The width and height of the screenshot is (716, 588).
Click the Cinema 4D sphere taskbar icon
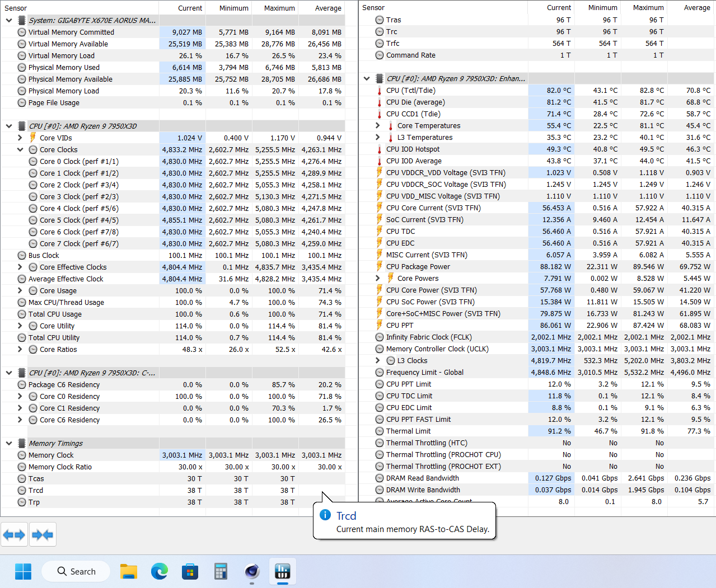click(x=252, y=571)
